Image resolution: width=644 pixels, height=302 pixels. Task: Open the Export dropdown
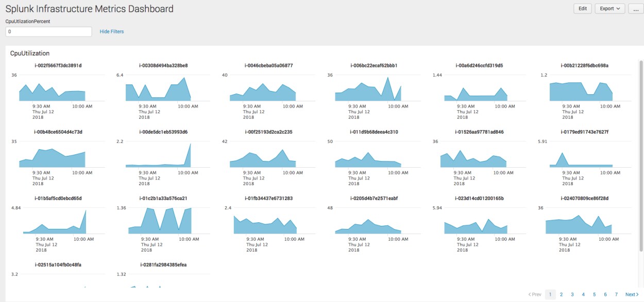point(610,9)
